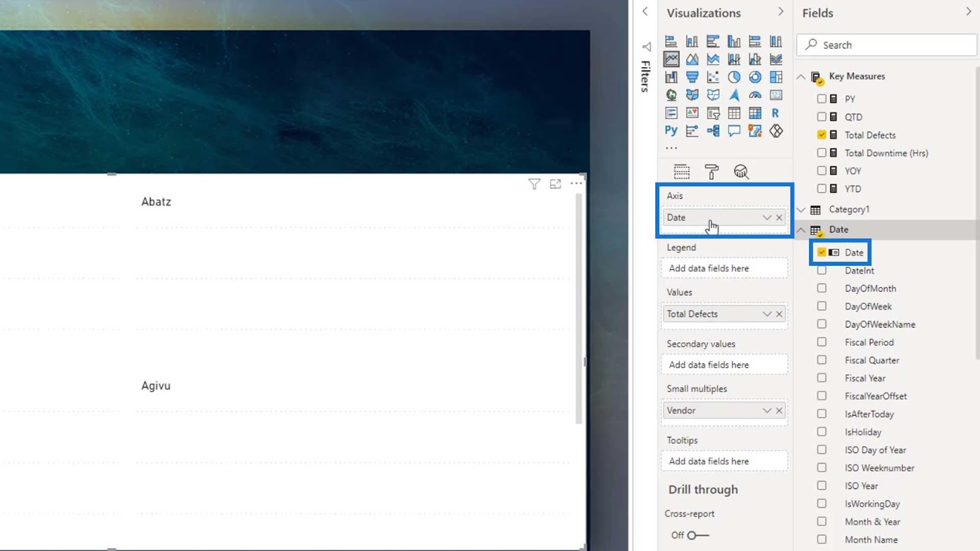This screenshot has height=551, width=980.
Task: Select the card visual with 123
Action: 776,95
